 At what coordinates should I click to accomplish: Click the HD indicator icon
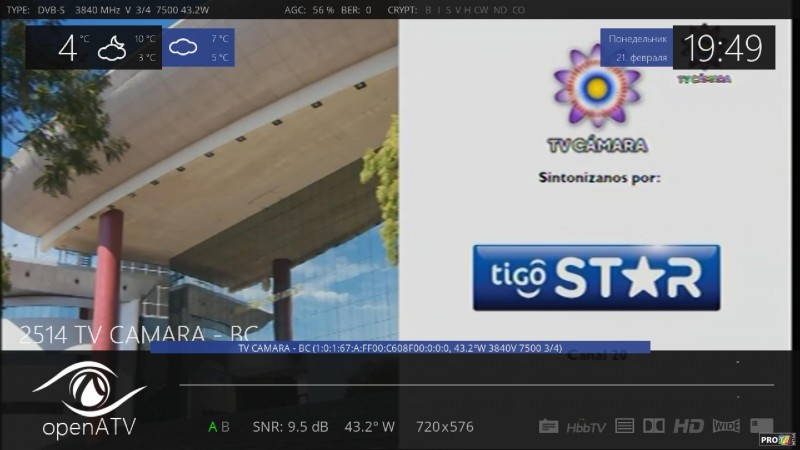click(x=688, y=426)
